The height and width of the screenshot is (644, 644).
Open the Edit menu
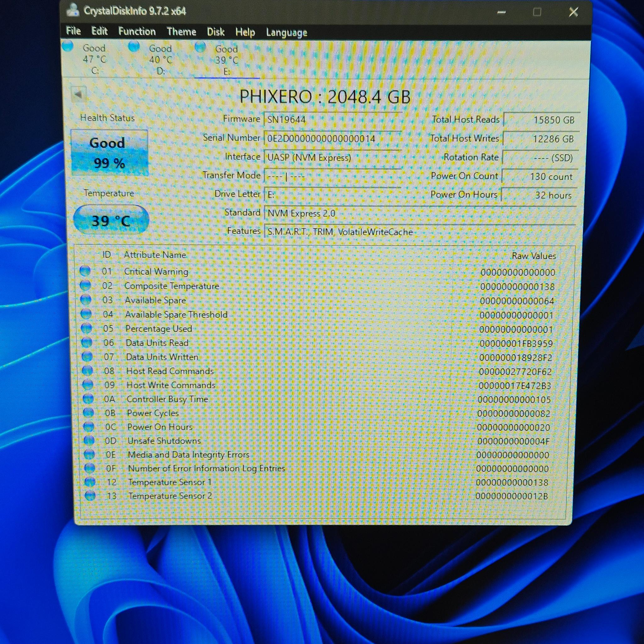click(x=99, y=31)
